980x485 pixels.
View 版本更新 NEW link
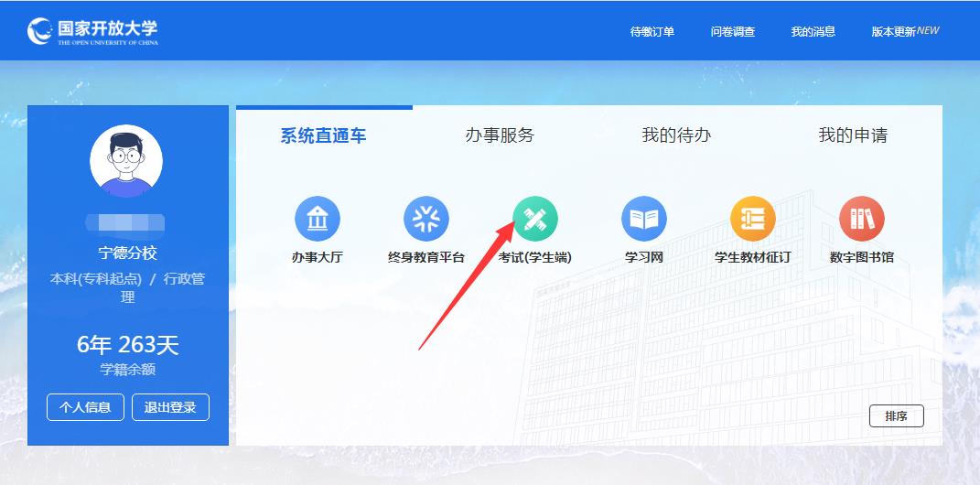[905, 31]
